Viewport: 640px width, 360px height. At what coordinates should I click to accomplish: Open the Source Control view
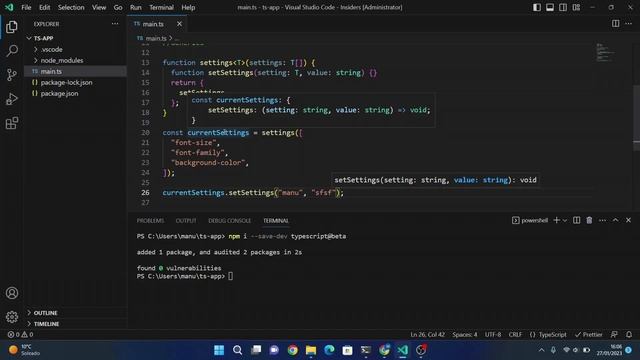[x=12, y=75]
